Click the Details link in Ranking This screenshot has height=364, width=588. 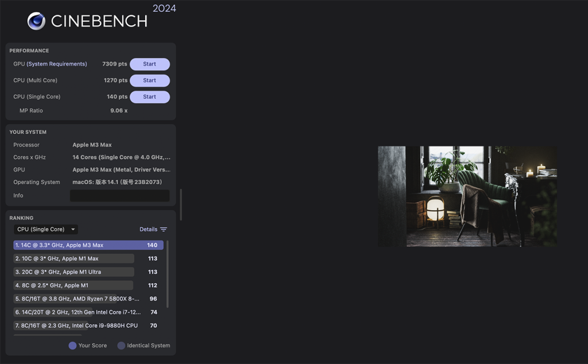click(x=149, y=230)
